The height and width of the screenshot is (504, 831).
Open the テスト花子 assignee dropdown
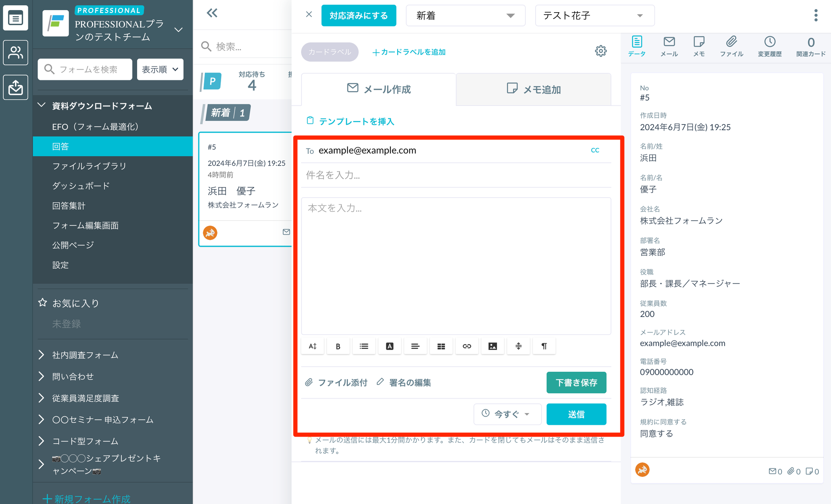tap(594, 15)
